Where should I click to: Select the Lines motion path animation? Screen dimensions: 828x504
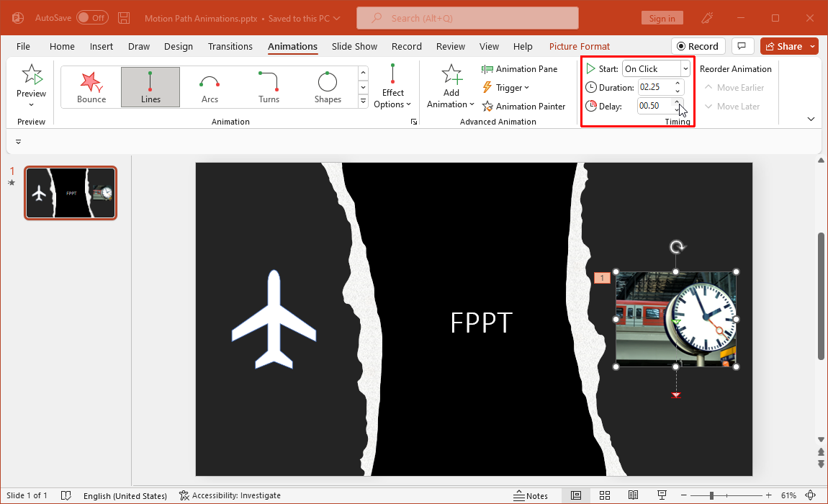coord(150,87)
